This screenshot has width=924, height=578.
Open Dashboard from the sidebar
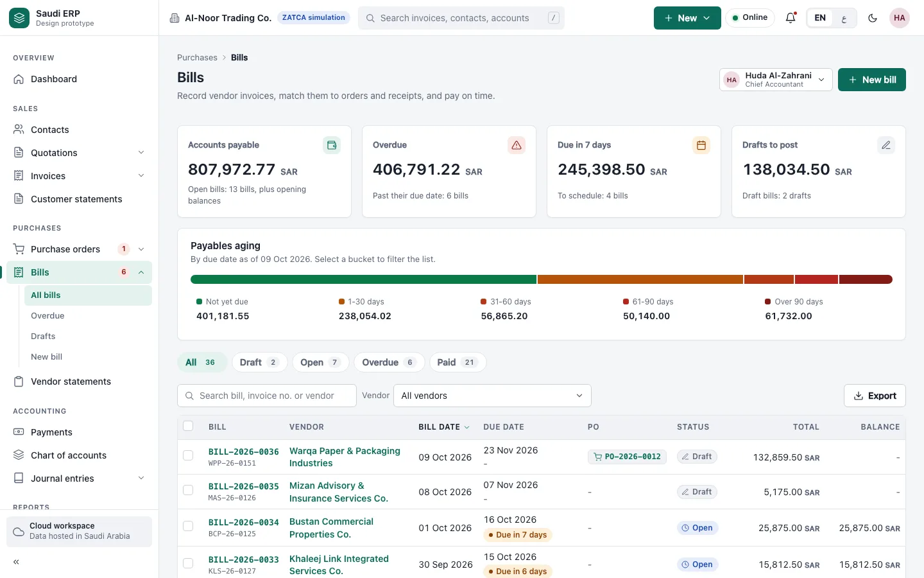79,79
